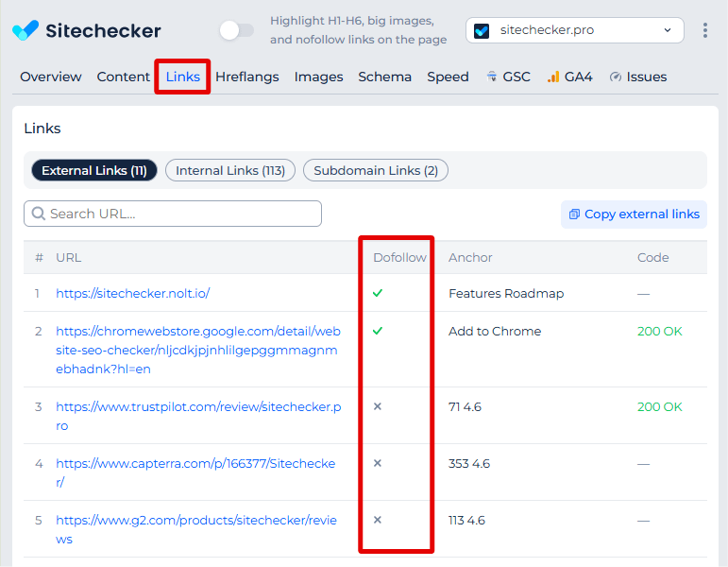728x567 pixels.
Task: Click nofollow cross for g2.com row
Action: tap(378, 520)
